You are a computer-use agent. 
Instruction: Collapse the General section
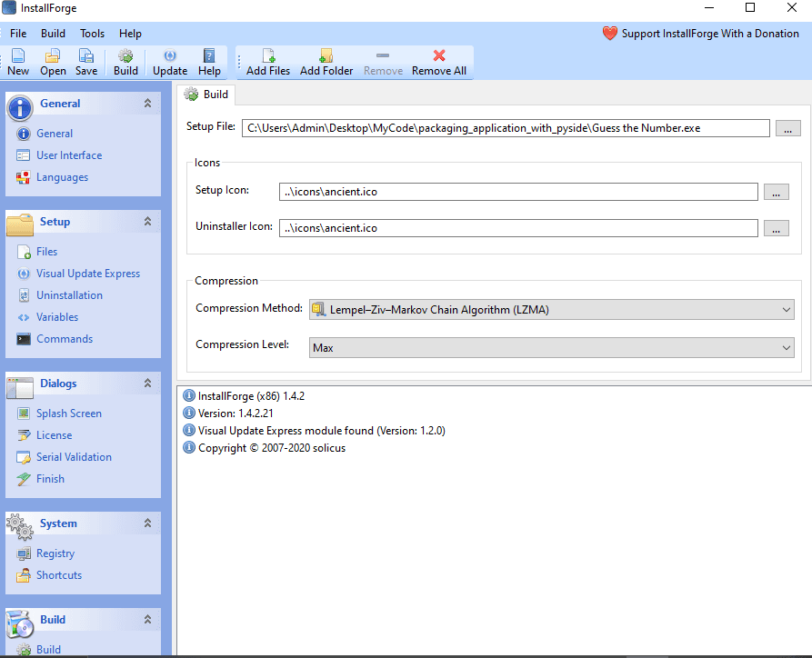point(145,104)
